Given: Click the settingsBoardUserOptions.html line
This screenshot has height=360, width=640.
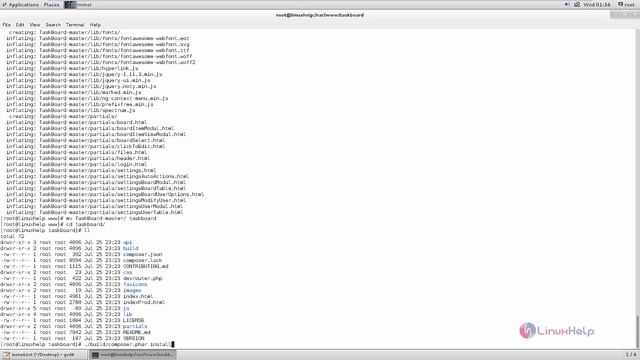Looking at the screenshot, I should pyautogui.click(x=104, y=194).
